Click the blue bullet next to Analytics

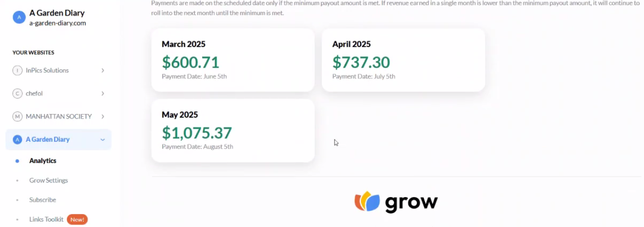click(17, 161)
